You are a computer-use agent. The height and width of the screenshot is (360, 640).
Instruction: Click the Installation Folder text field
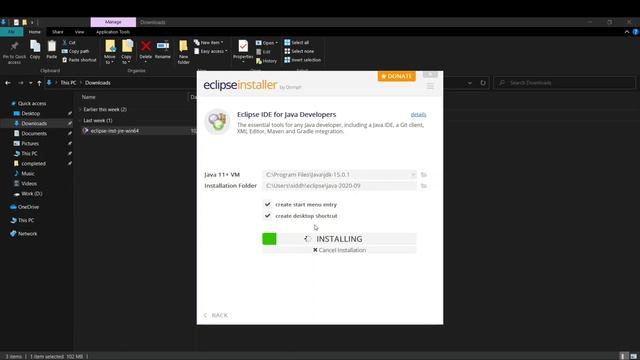[x=340, y=186]
